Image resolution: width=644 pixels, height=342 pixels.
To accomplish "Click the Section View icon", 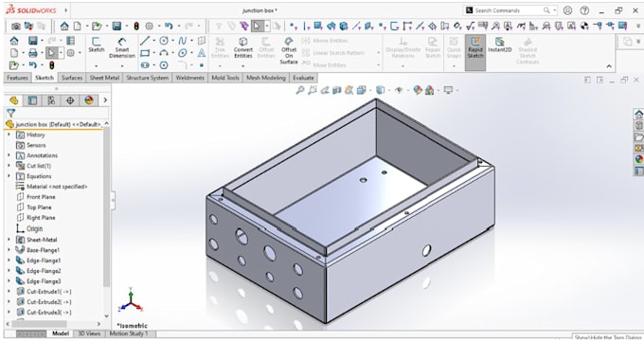I will 337,90.
